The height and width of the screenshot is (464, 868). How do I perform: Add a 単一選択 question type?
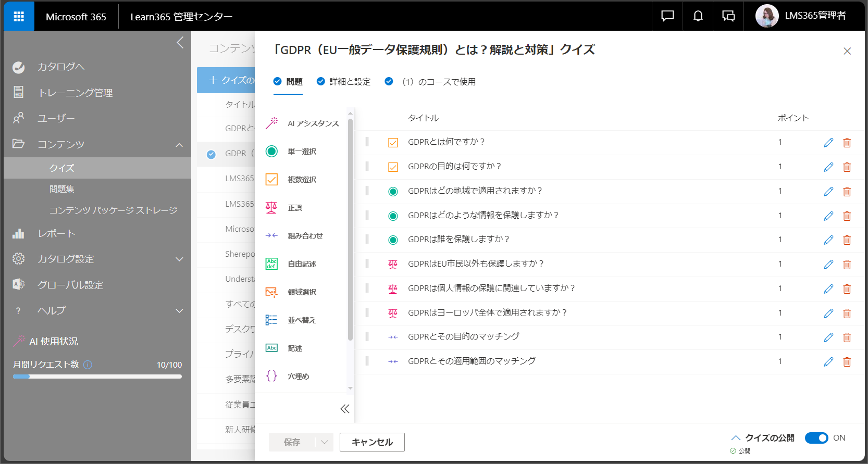[x=301, y=152]
